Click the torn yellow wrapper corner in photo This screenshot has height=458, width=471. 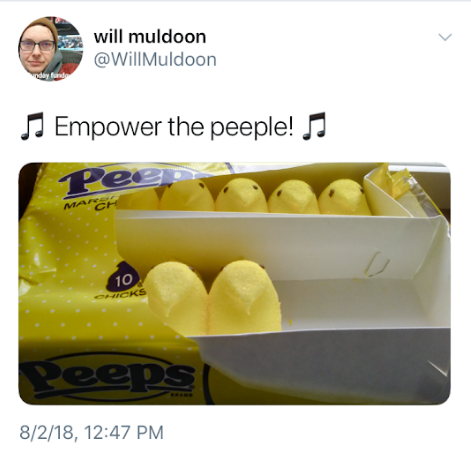click(393, 180)
